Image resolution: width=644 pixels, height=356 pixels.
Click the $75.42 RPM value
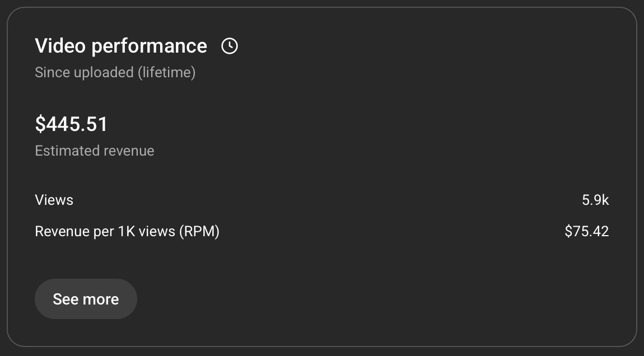586,231
